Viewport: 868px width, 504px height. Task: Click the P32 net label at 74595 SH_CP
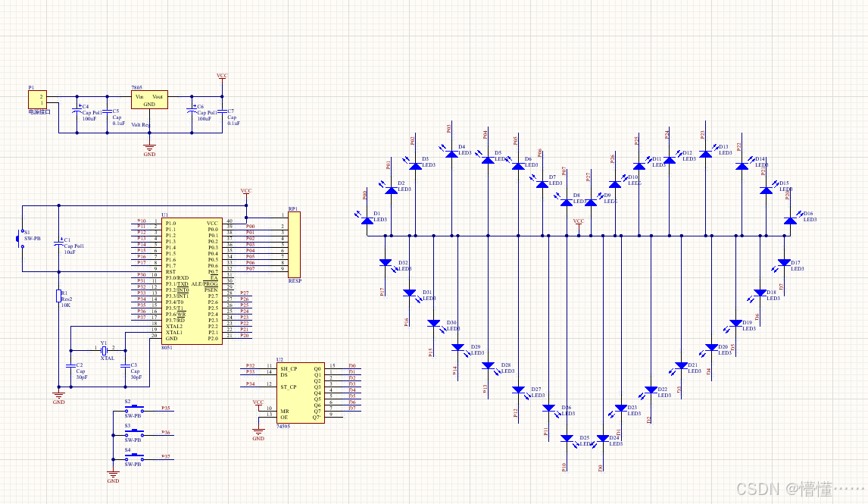click(250, 366)
